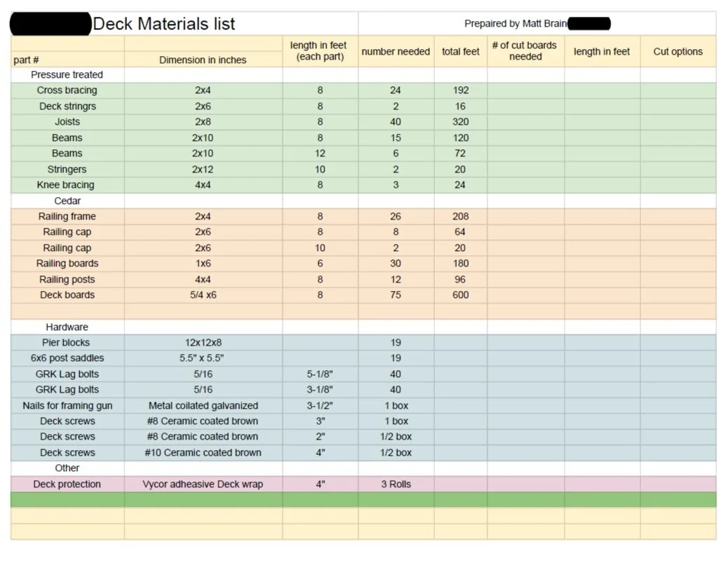Viewport: 728px width, 563px height.
Task: Select the number needed value "15"
Action: click(396, 138)
